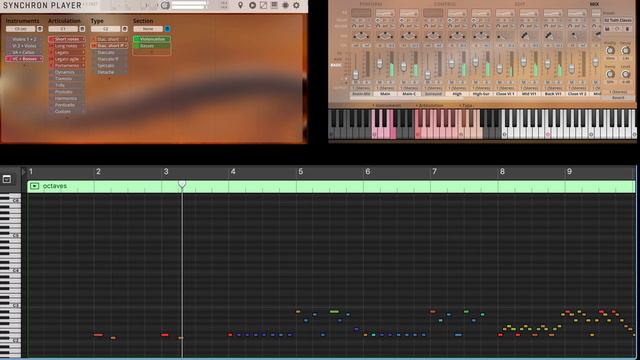Mute the Room-Mix channel
Viewport: 640px width, 360px height.
[356, 83]
